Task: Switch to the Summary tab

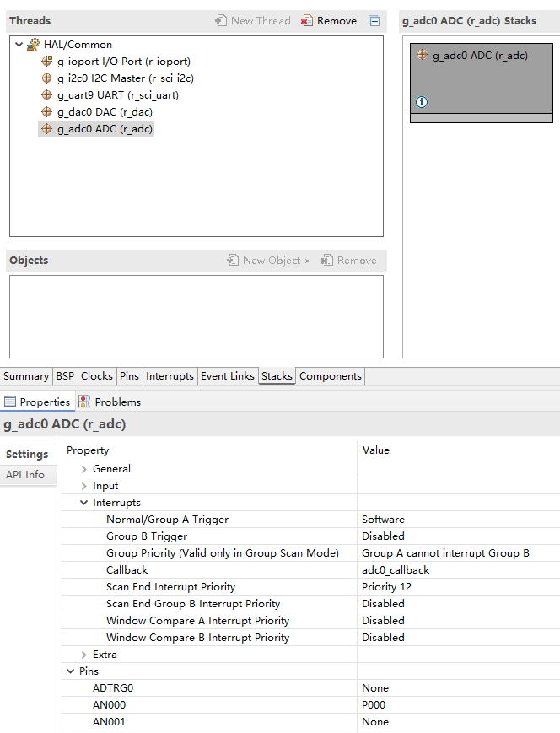Action: tap(25, 376)
